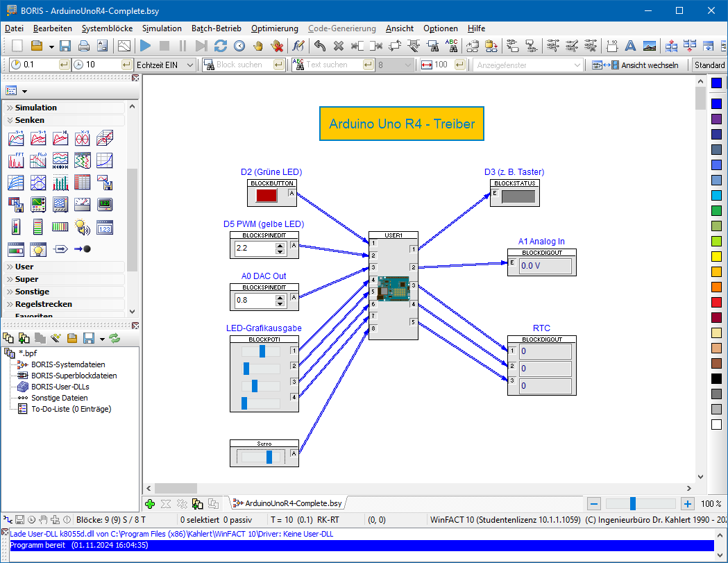Viewport: 728px width, 563px height.
Task: Expand the Regelstrecken block category
Action: click(x=64, y=304)
